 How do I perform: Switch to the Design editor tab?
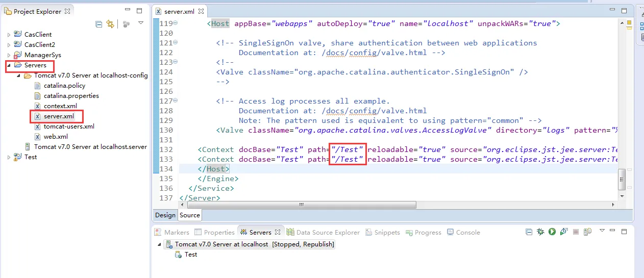165,215
